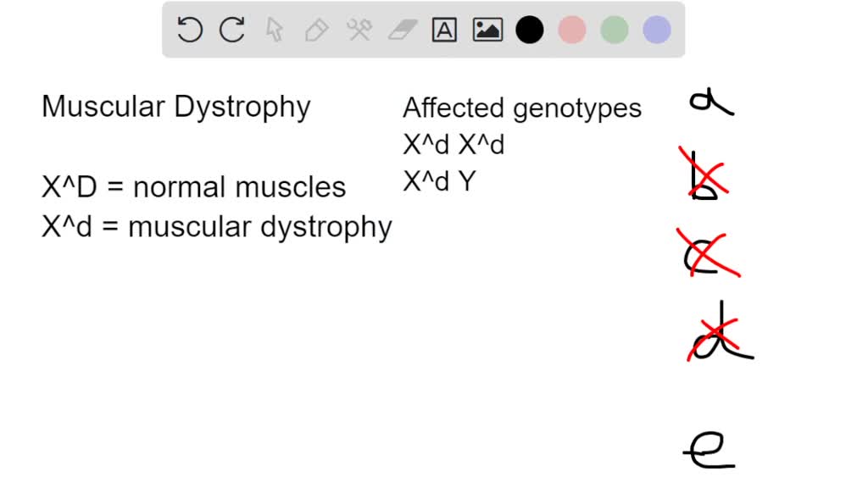Select the pointer/cursor tool

(275, 30)
